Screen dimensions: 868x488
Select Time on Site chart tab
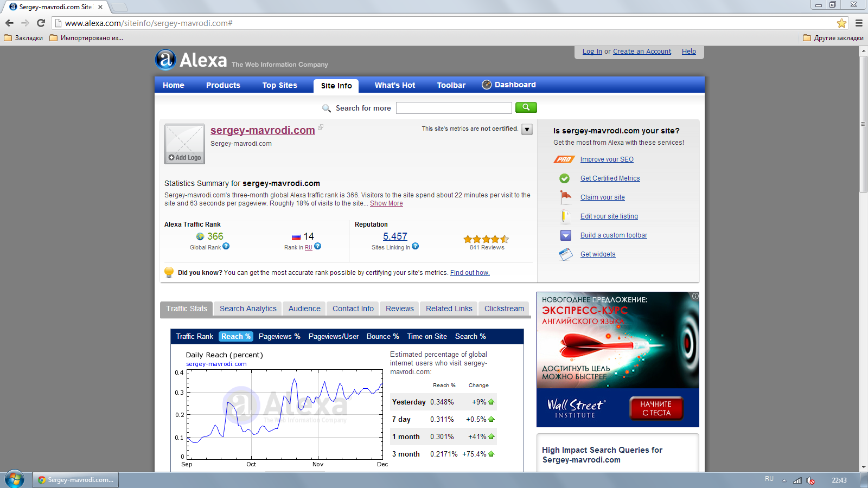[427, 336]
